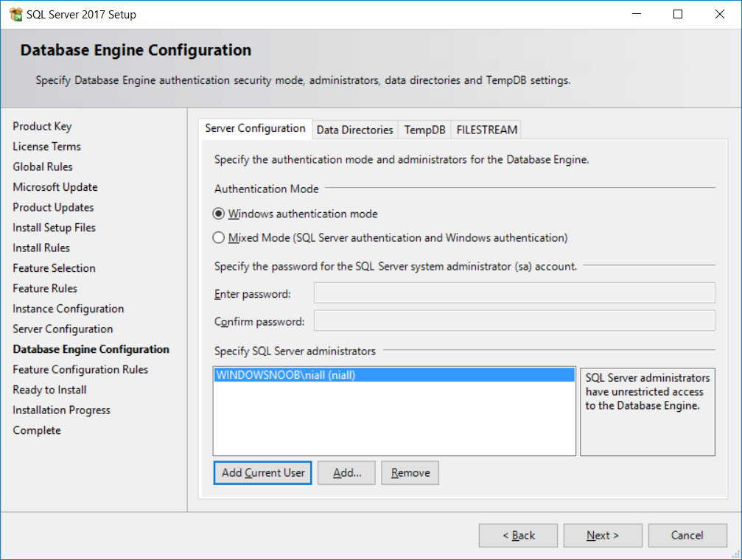Click Install Rules step in sidebar
Viewport: 742px width, 560px height.
point(41,248)
